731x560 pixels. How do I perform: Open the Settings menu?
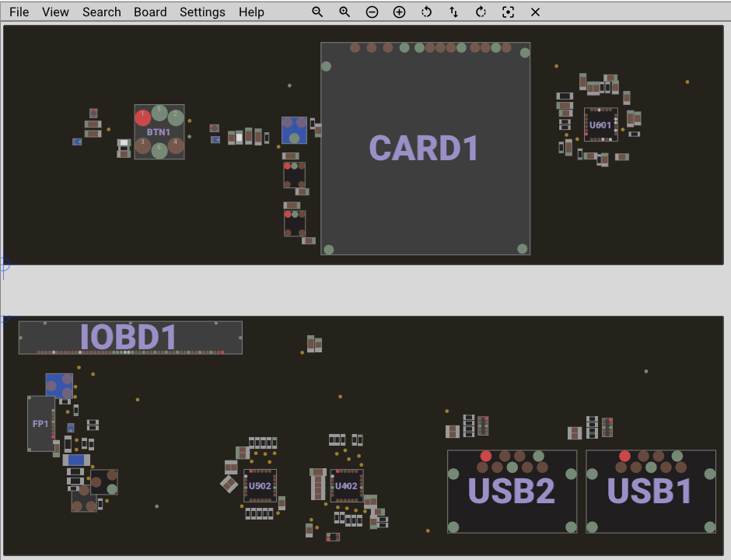202,12
